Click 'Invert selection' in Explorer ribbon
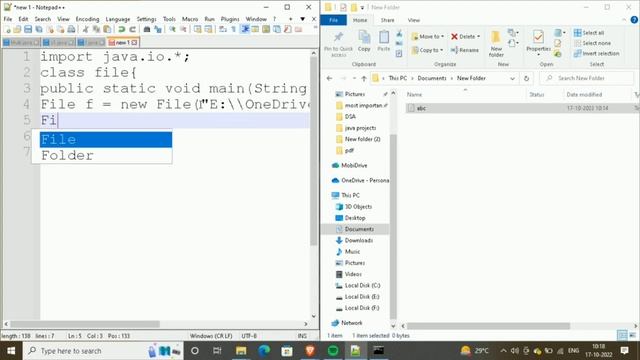This screenshot has height=360, width=640. [x=596, y=53]
